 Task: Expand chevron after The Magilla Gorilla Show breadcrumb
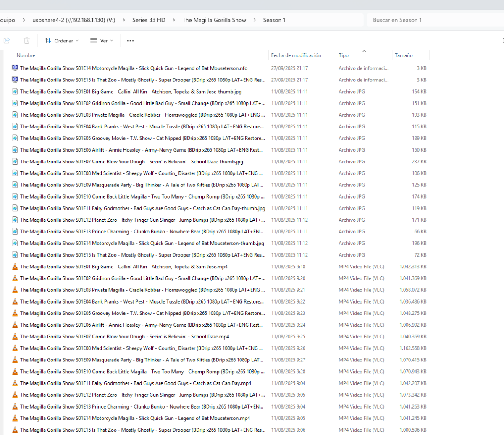click(x=255, y=20)
